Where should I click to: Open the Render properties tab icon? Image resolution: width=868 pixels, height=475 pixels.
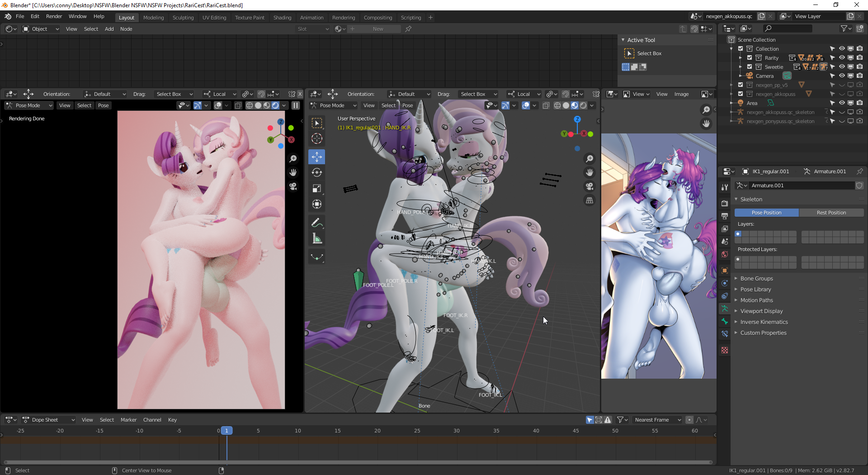[x=725, y=203]
